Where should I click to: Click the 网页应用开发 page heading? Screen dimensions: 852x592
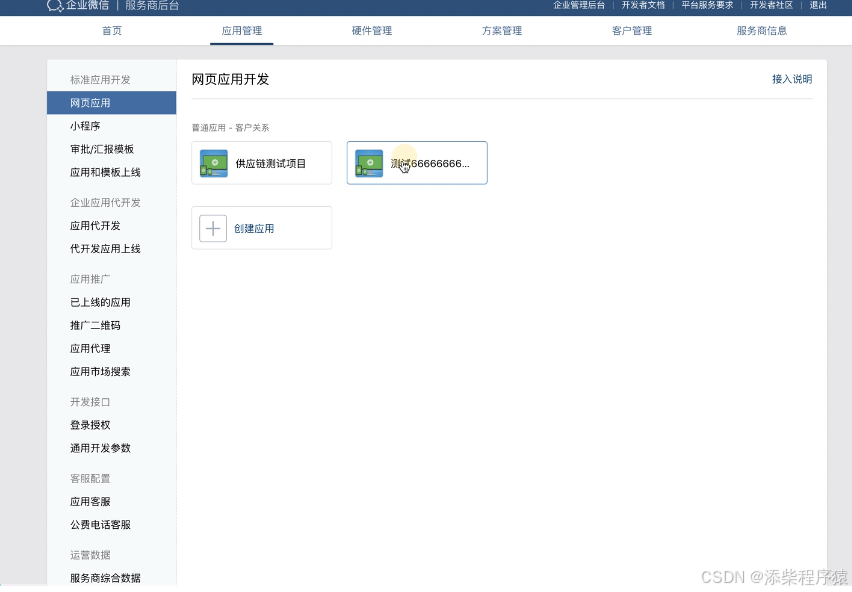tap(230, 79)
